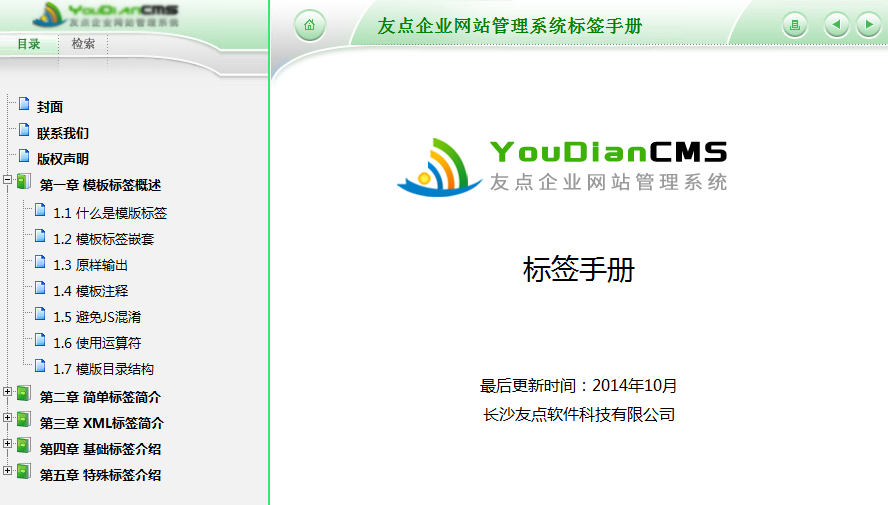The width and height of the screenshot is (888, 505).
Task: Select 1.5 避免JS混淆 topic
Action: [97, 317]
